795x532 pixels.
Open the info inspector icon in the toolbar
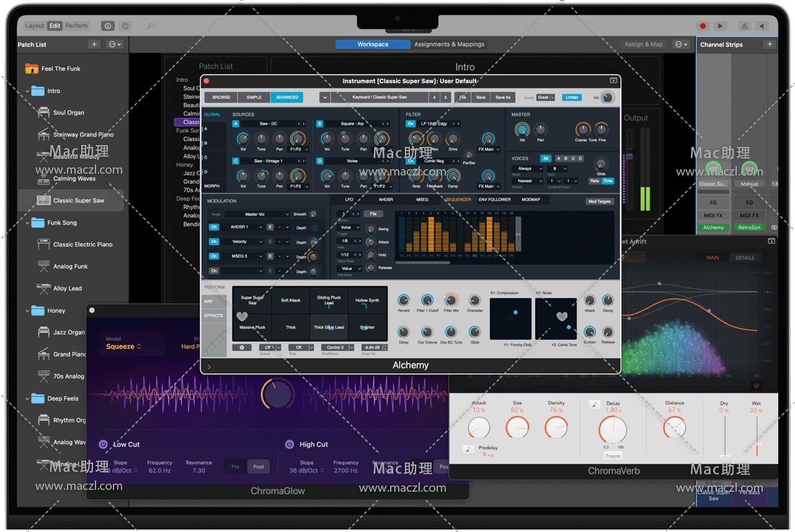click(x=109, y=26)
